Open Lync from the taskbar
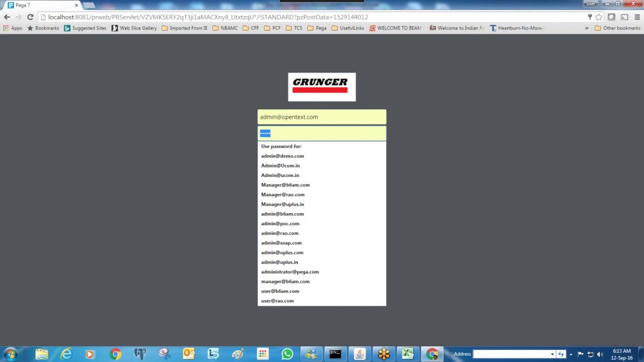Image resolution: width=644 pixels, height=362 pixels. pos(213,354)
